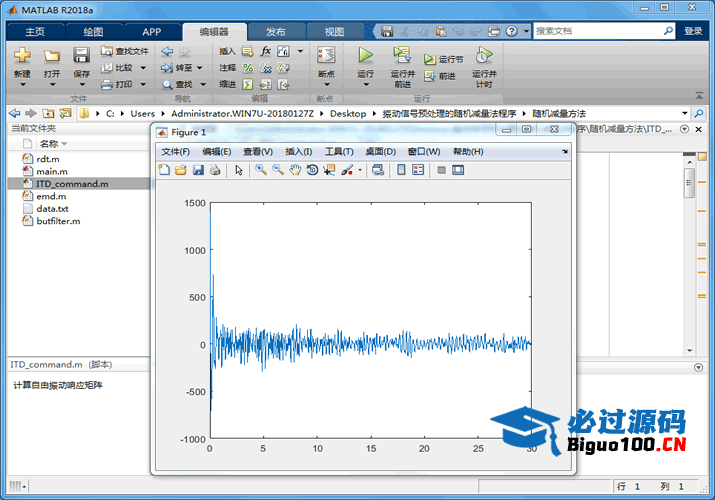Select the Pan hand tool
This screenshot has height=500, width=715.
coord(295,170)
